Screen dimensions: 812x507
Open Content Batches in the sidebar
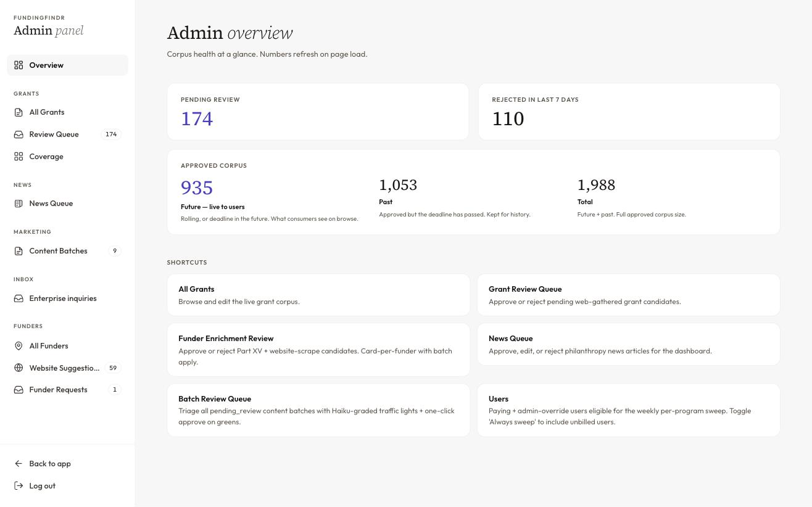[x=67, y=251]
